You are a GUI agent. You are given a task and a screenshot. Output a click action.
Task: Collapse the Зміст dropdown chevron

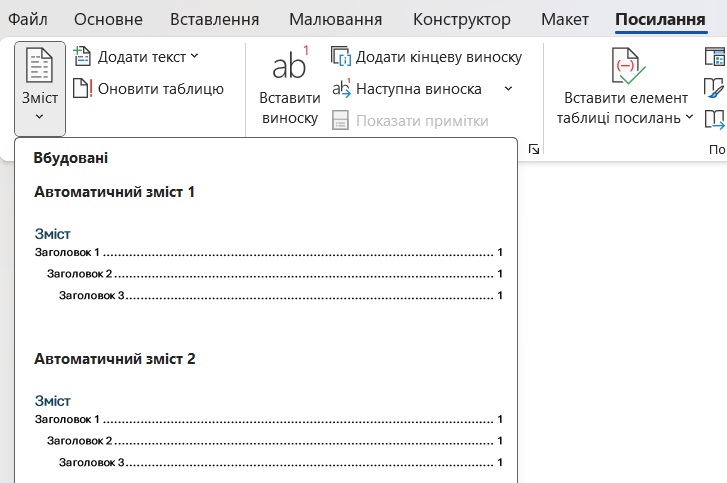point(39,117)
